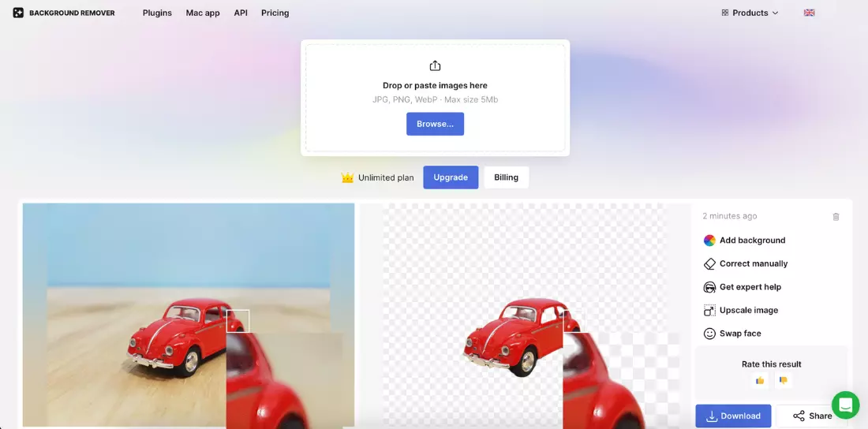Click 'JPG, PNG, WebP · Max size 5Mb' text
Screen dimensions: 868x429
pyautogui.click(x=435, y=99)
